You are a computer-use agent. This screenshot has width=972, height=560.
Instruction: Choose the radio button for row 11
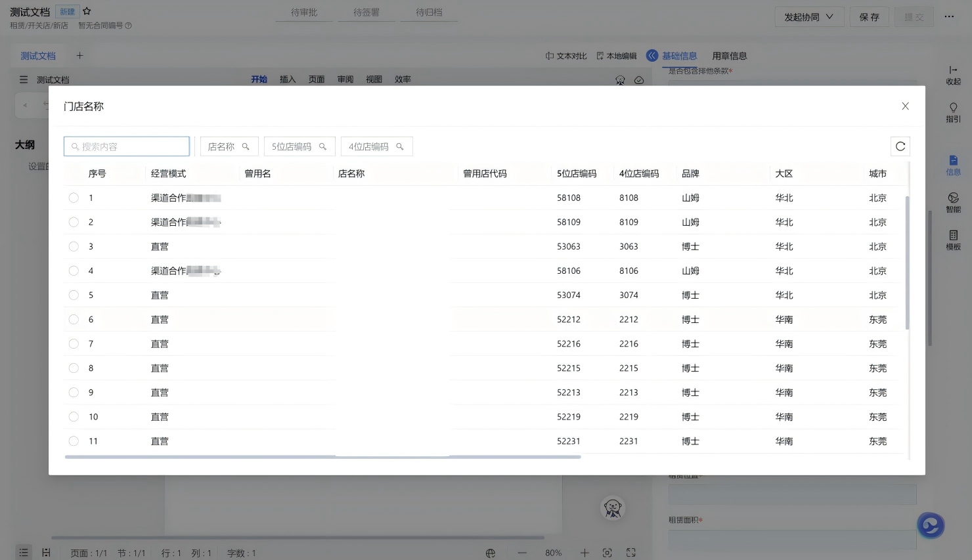(x=74, y=441)
